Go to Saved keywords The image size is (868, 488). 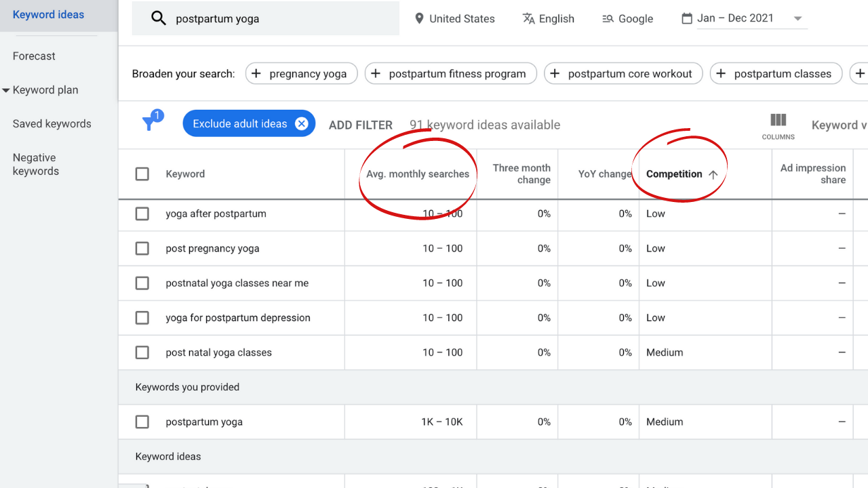point(52,124)
